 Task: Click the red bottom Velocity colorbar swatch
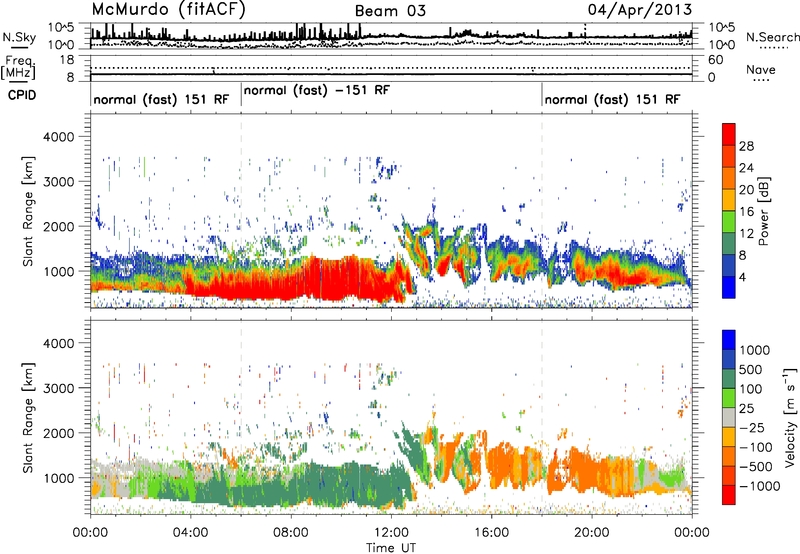(x=729, y=495)
